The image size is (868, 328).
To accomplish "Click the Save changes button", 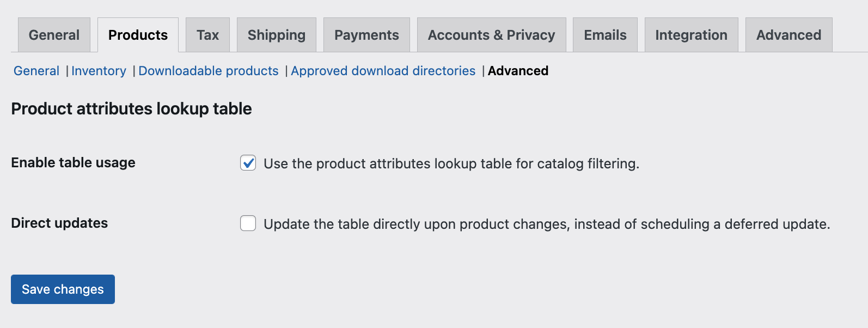I will pos(63,289).
